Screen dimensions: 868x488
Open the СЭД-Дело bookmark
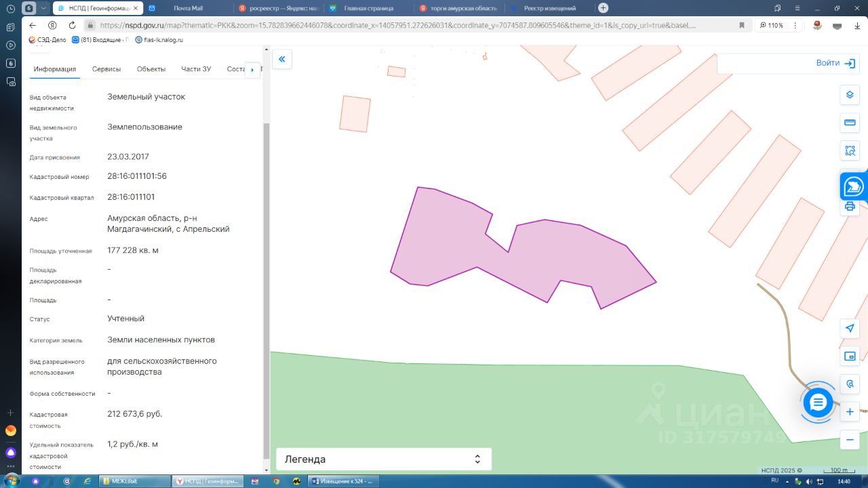tap(47, 40)
